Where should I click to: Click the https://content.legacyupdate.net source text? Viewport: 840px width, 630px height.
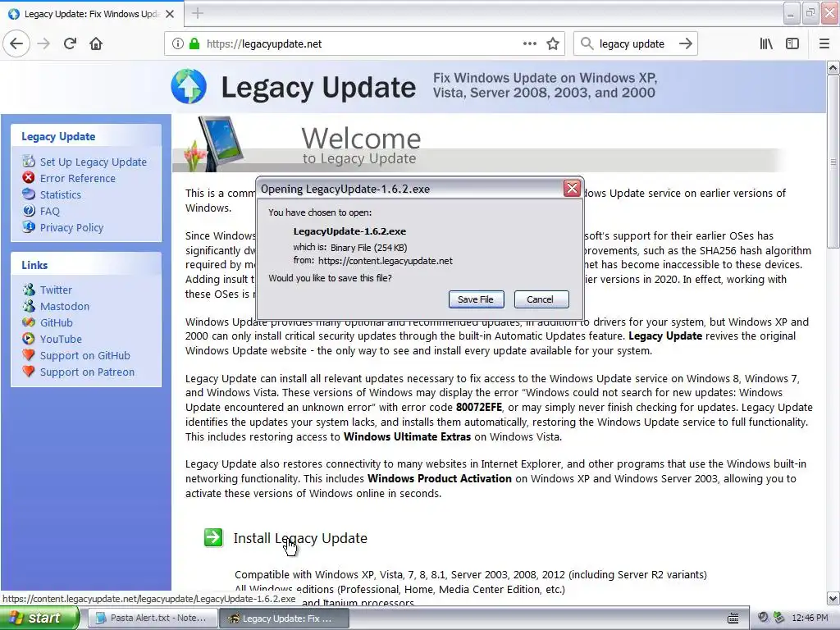click(386, 261)
